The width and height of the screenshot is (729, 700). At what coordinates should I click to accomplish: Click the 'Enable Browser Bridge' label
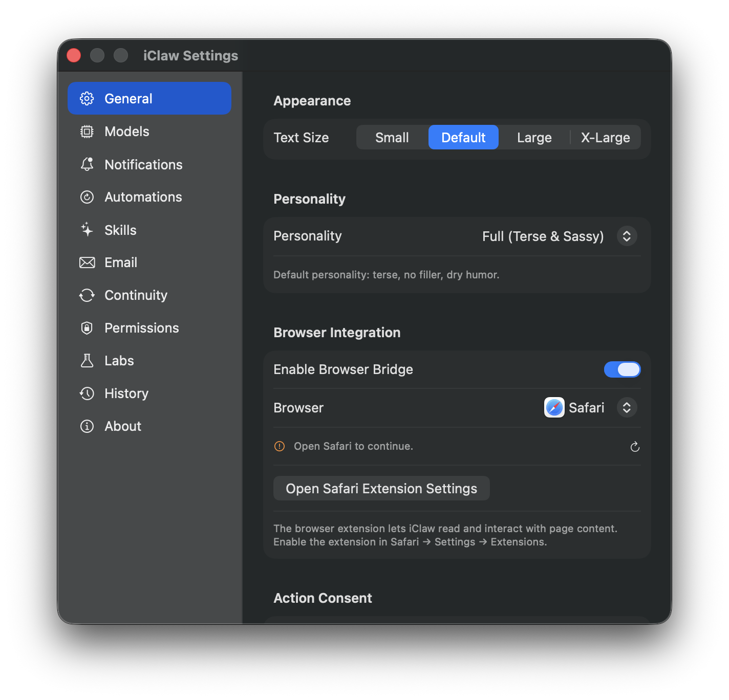343,369
